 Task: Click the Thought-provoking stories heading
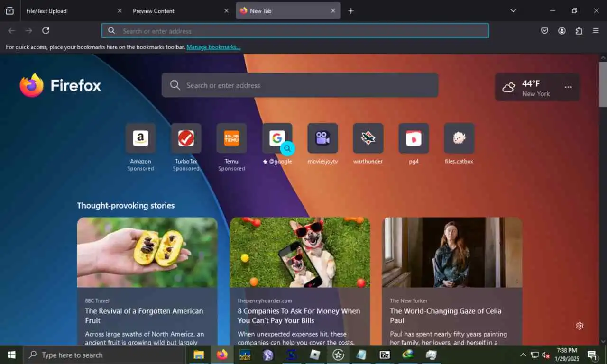tap(126, 206)
